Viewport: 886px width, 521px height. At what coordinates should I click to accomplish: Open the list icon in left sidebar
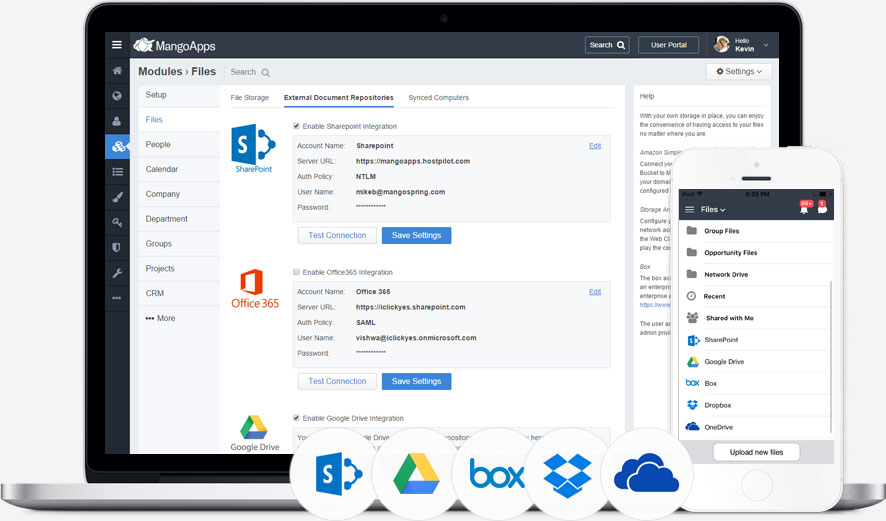pos(117,172)
